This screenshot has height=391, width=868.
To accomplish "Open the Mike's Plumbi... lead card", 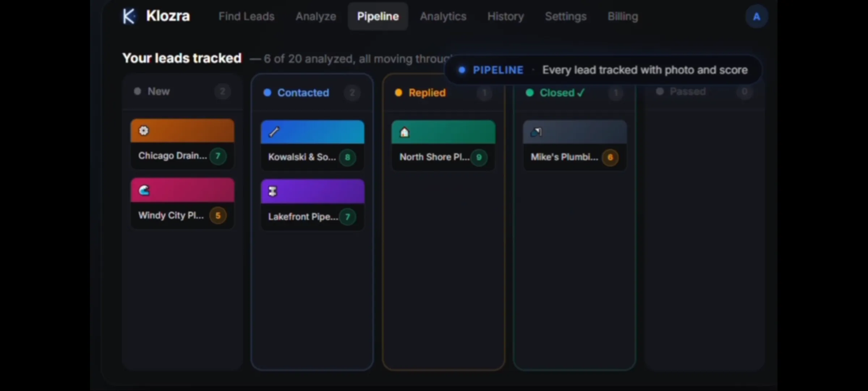I will 575,145.
